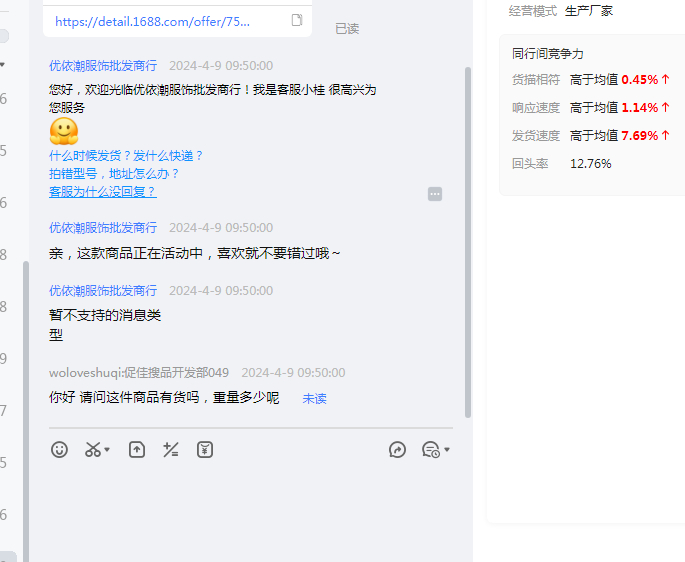This screenshot has height=562, width=685.
Task: Click the upload file icon
Action: tap(137, 450)
